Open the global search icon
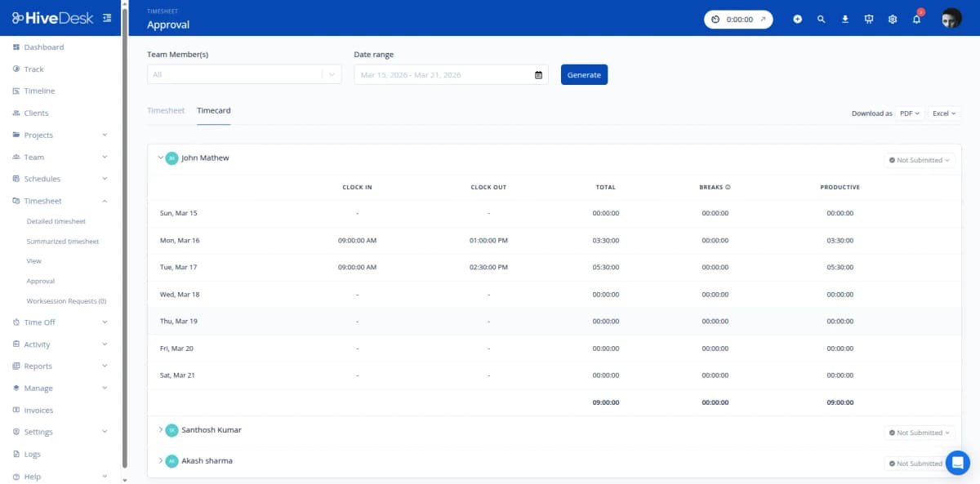980x484 pixels. [x=821, y=18]
